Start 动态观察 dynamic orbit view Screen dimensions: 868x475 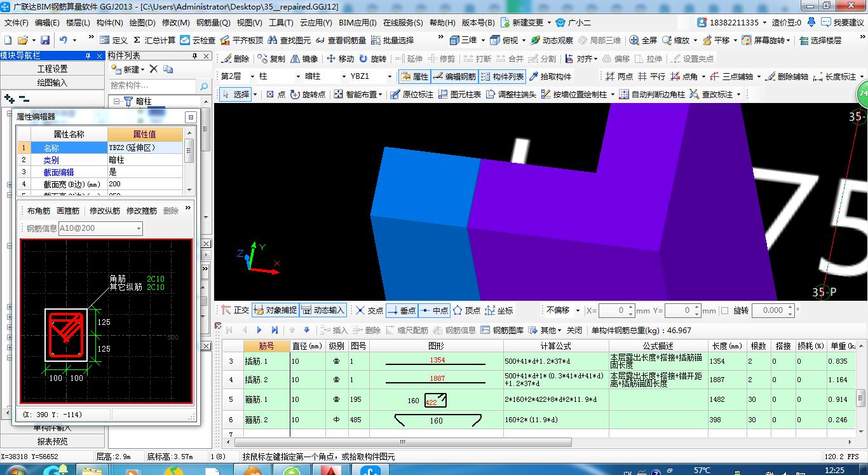pos(552,40)
